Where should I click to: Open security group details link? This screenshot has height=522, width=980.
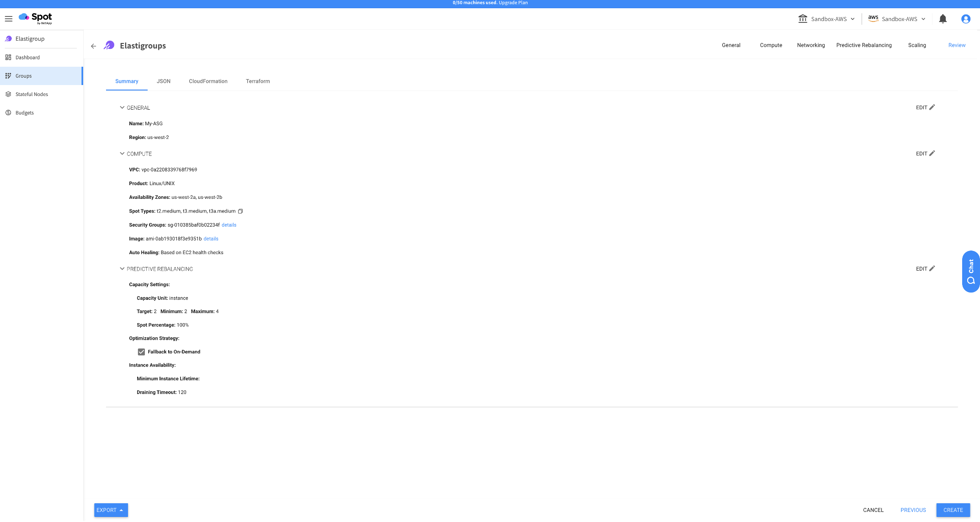[229, 225]
